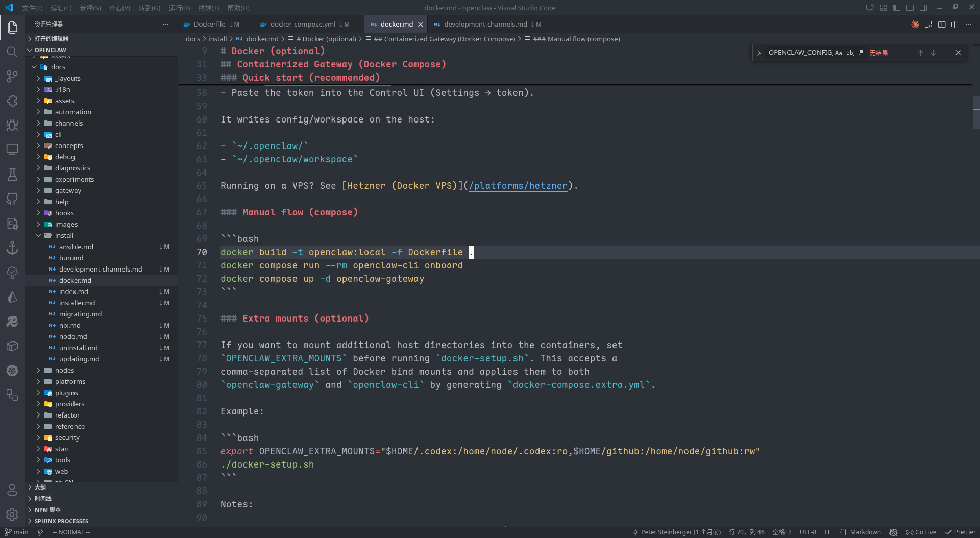
Task: Open Explorer panel more actions ellipsis
Action: [x=166, y=25]
